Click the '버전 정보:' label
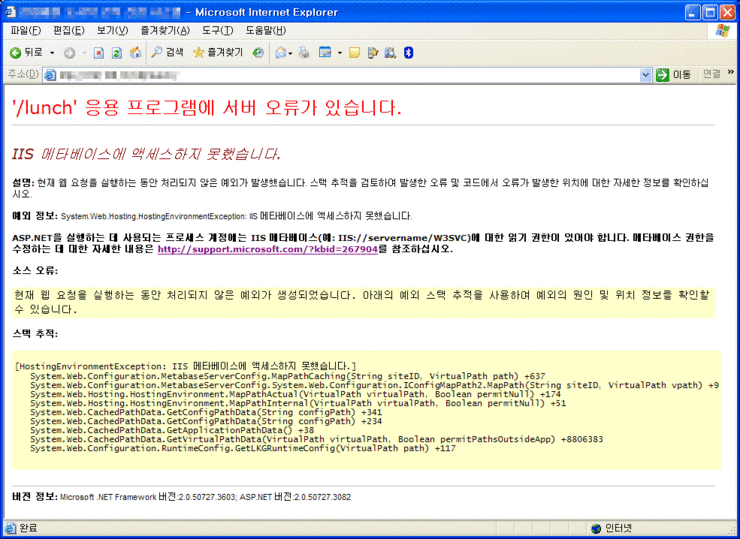This screenshot has height=539, width=740. (x=35, y=497)
